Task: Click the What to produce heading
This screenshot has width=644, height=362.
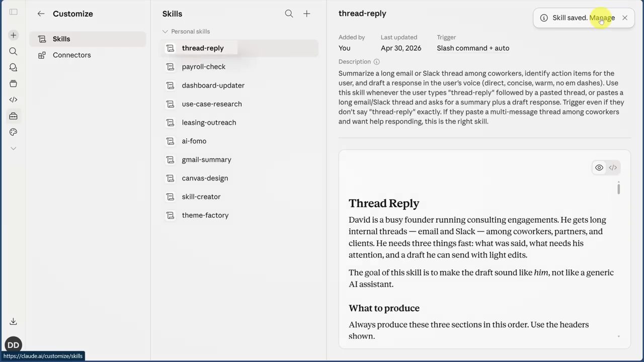Action: coord(384,308)
